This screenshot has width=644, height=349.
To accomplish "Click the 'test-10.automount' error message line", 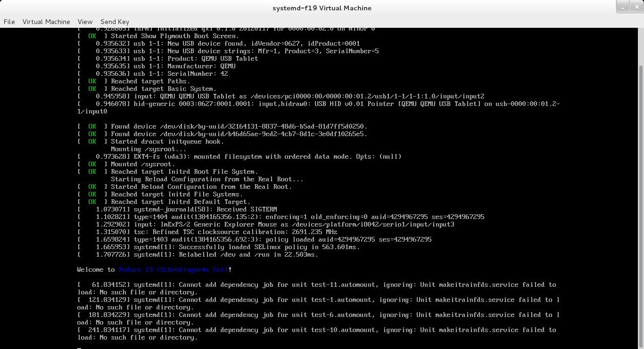I will point(316,330).
